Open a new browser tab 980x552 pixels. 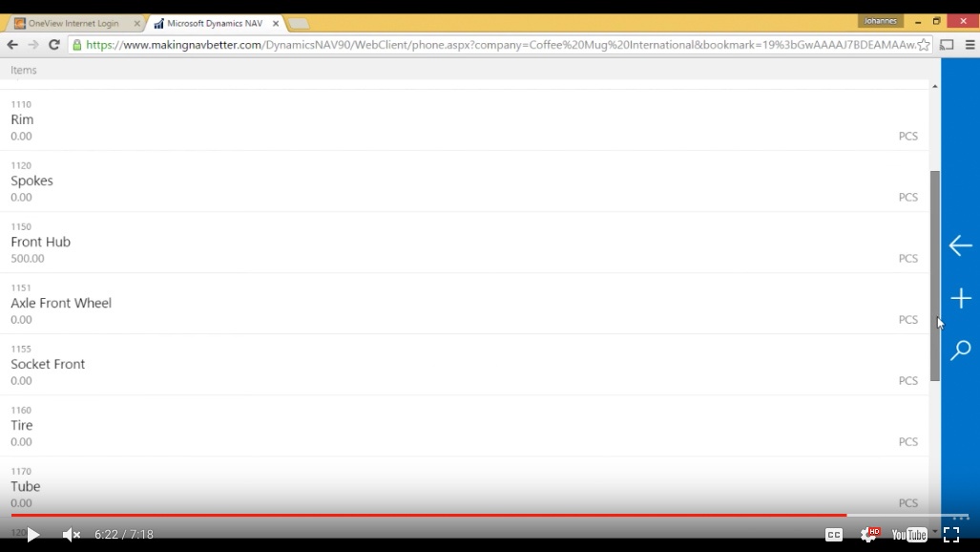pos(299,24)
